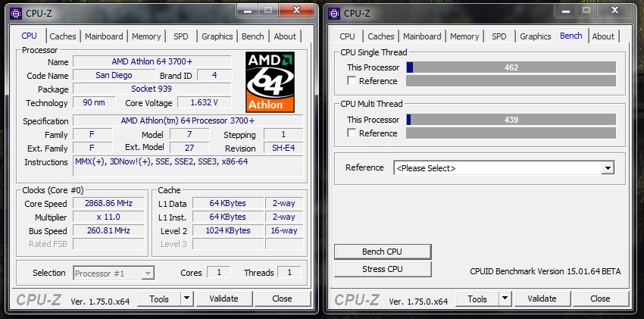Image resolution: width=644 pixels, height=319 pixels.
Task: Minimize the right CPU-Z window
Action: click(566, 11)
